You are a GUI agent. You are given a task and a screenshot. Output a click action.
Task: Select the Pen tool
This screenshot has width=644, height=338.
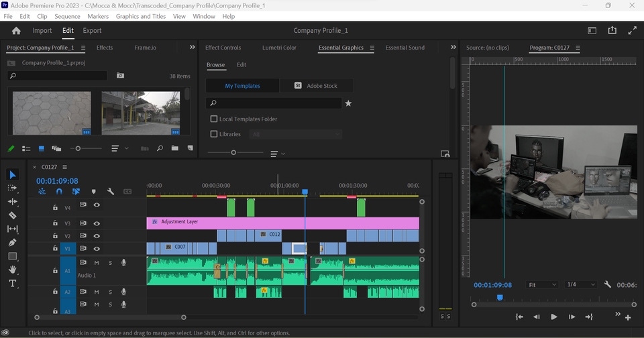(12, 242)
